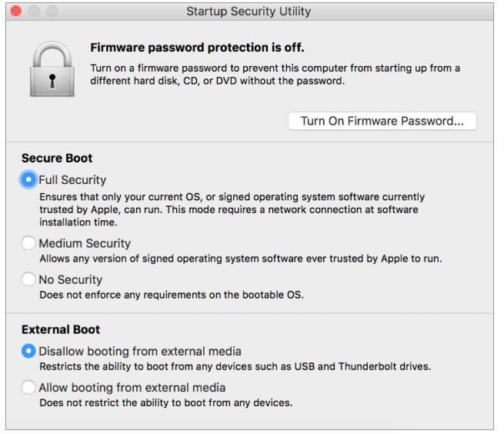Select the No Security radio button

29,279
